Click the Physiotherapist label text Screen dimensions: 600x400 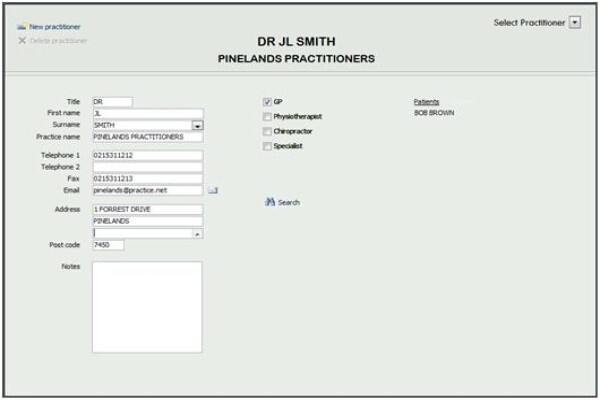click(298, 117)
